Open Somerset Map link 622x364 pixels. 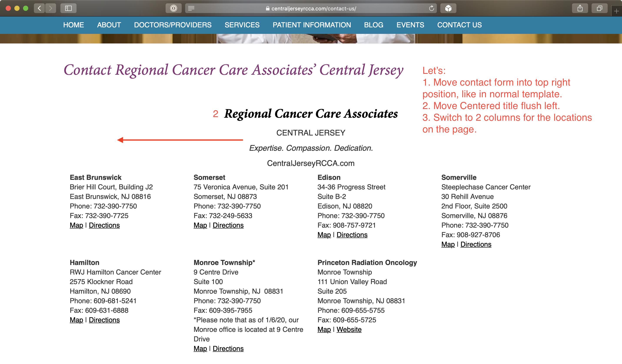(x=200, y=225)
